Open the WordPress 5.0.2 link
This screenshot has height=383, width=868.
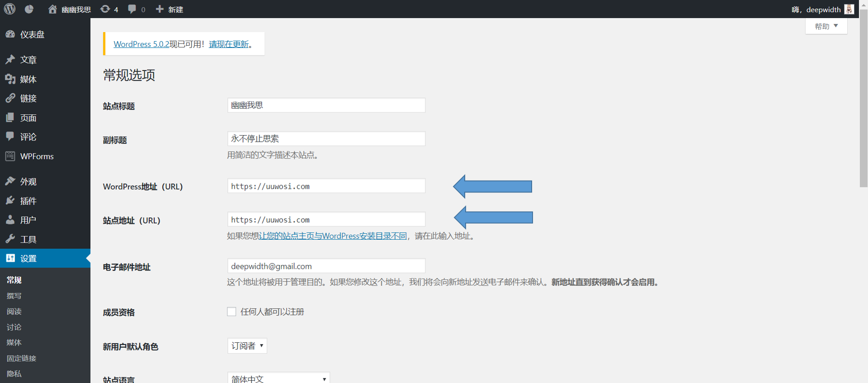pos(141,44)
